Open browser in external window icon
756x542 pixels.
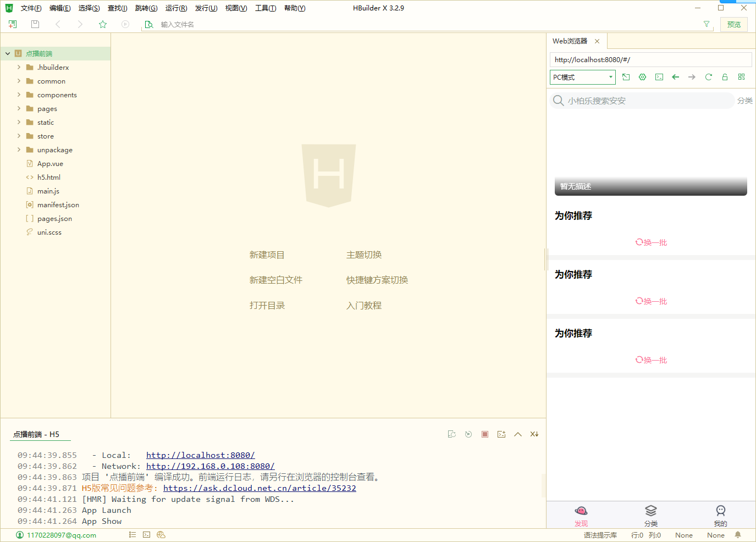click(626, 77)
